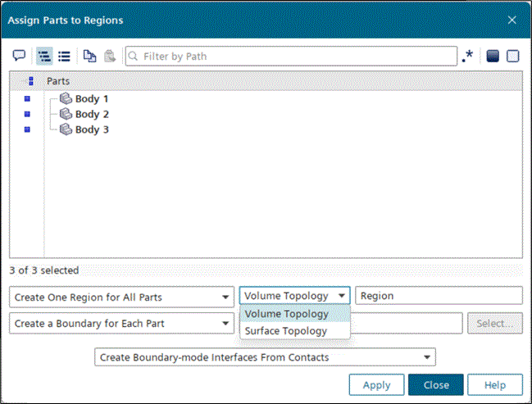
Task: Click the copy selection icon
Action: (x=89, y=56)
